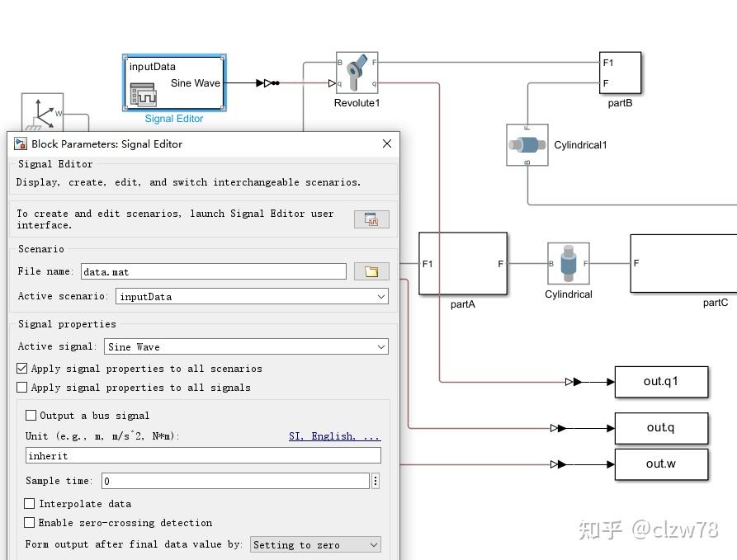Select the partA subsystem block
Image resolution: width=737 pixels, height=560 pixels.
[x=463, y=265]
